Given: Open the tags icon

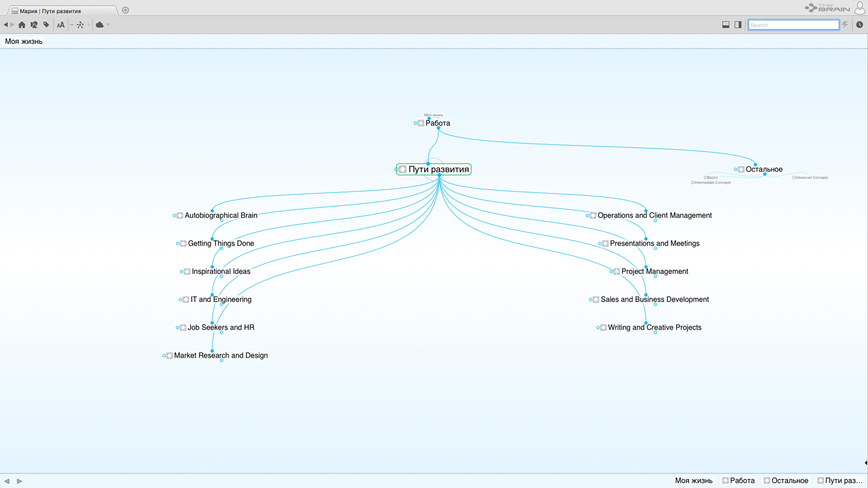Looking at the screenshot, I should point(46,25).
